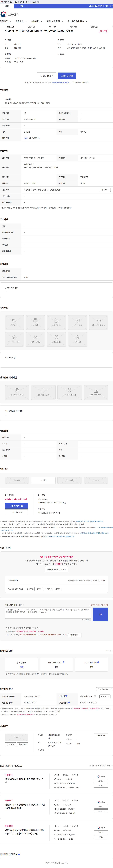This screenshot has height=868, width=113.
Task: Click the 장애인용 승강기 icon
Action: point(43,392)
